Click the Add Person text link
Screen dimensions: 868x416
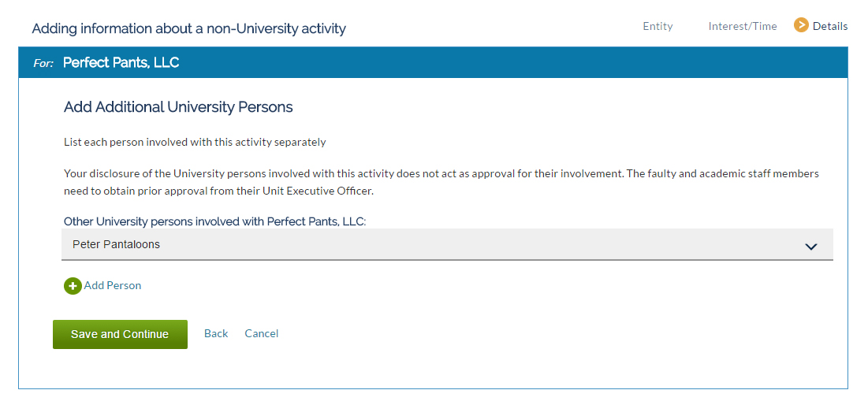click(113, 285)
